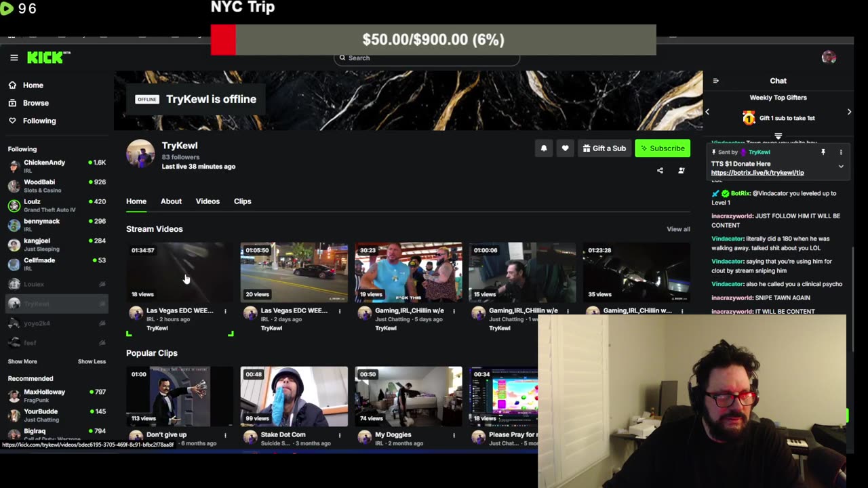Open YourBudde recommended channel
Viewport: 868px width, 488px height.
coord(57,415)
